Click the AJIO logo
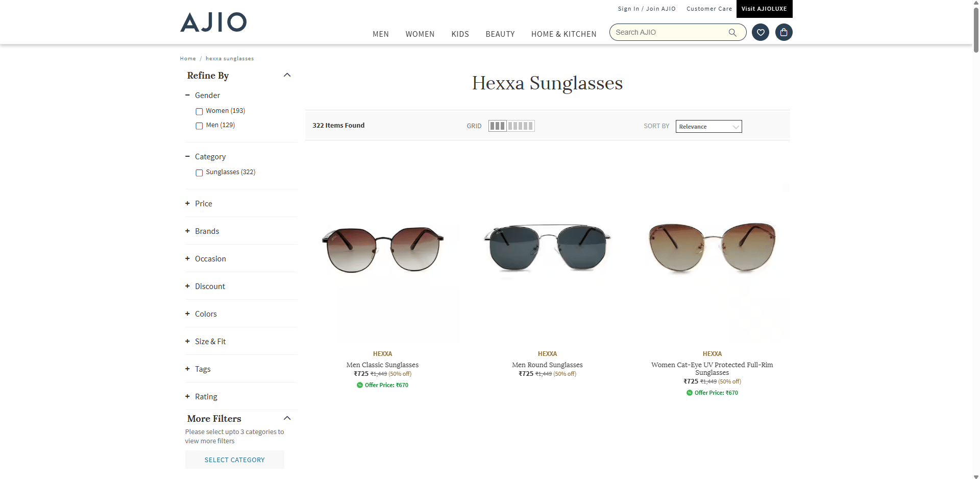 213,22
